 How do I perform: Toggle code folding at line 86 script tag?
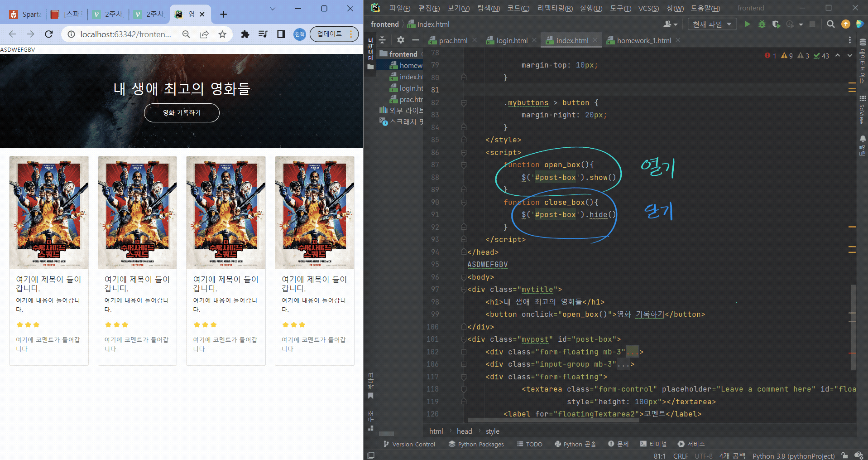point(464,153)
